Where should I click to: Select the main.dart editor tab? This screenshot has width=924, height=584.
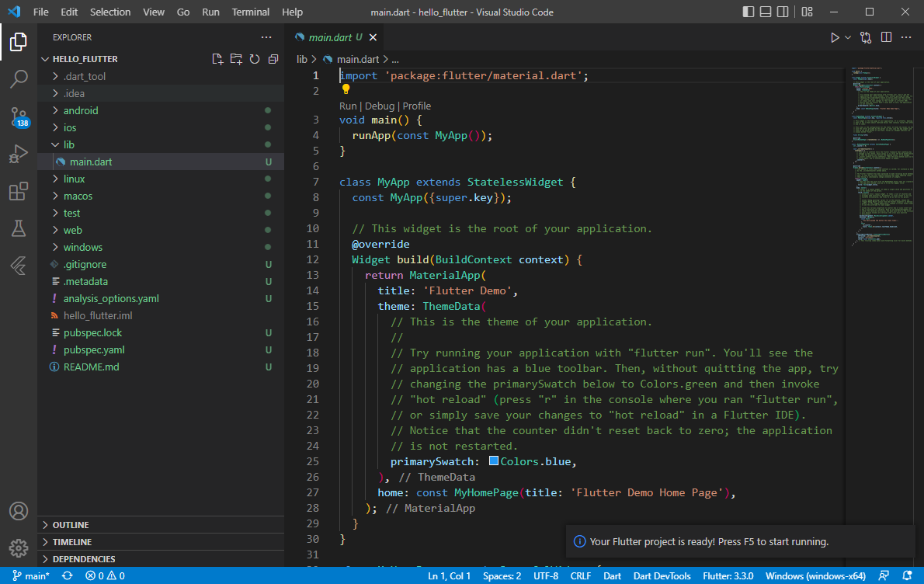click(x=335, y=37)
